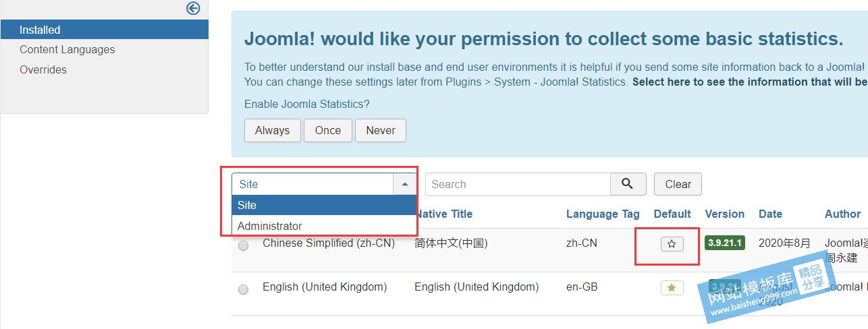Choose Administrator in the dropdown list
This screenshot has width=868, height=329.
[324, 226]
